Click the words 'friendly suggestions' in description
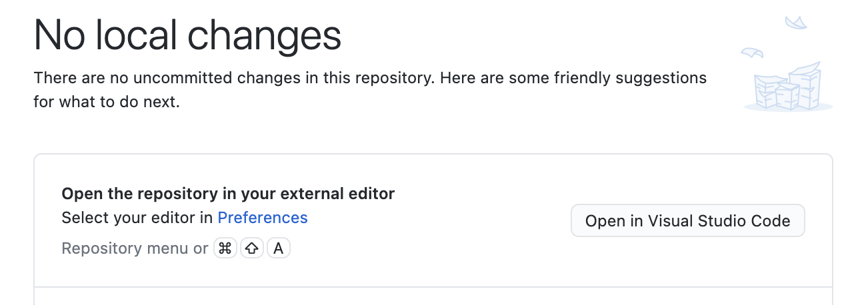868x305 pixels. point(629,78)
